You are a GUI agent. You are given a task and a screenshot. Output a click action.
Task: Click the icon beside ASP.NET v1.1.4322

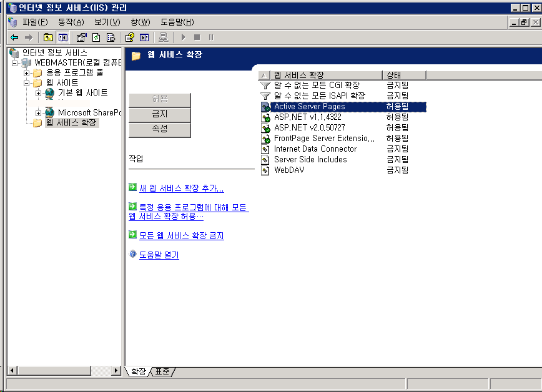click(265, 117)
